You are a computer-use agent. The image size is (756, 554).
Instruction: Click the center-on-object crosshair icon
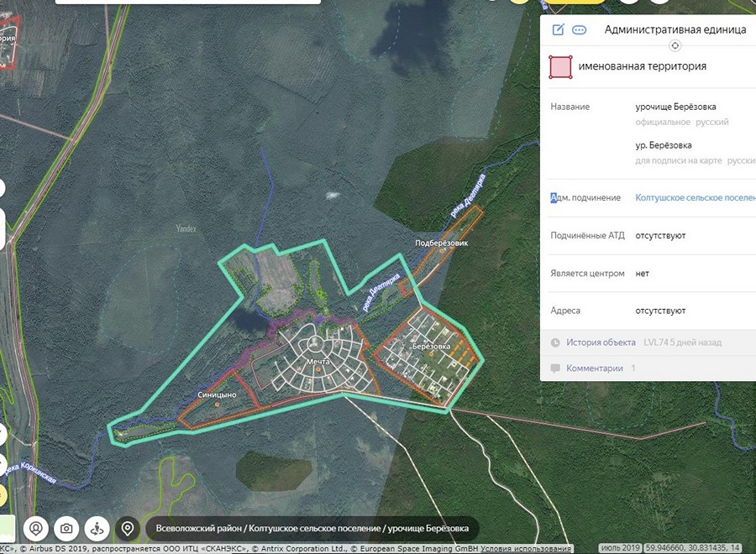click(x=675, y=45)
